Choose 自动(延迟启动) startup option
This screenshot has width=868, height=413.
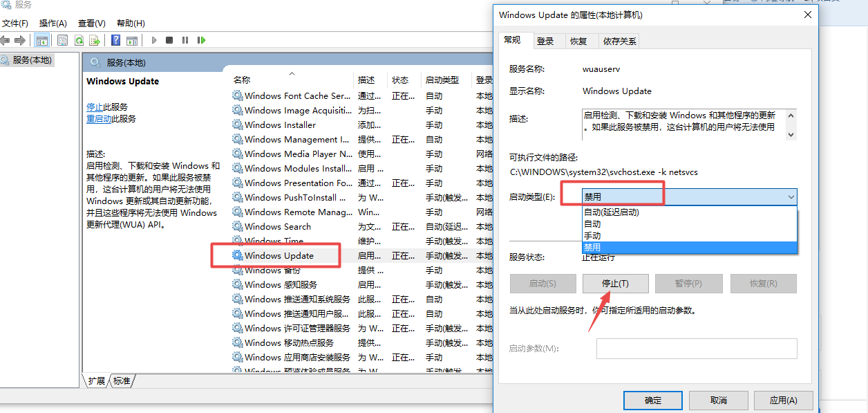coord(690,212)
